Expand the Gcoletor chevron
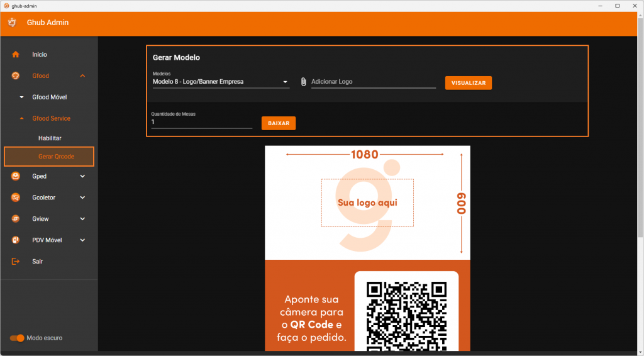The width and height of the screenshot is (644, 356). (82, 197)
